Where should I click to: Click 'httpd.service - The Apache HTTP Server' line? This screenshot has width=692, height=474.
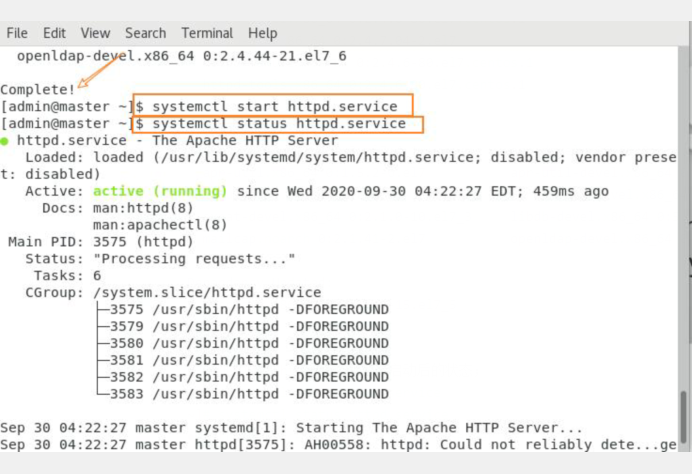click(x=177, y=140)
